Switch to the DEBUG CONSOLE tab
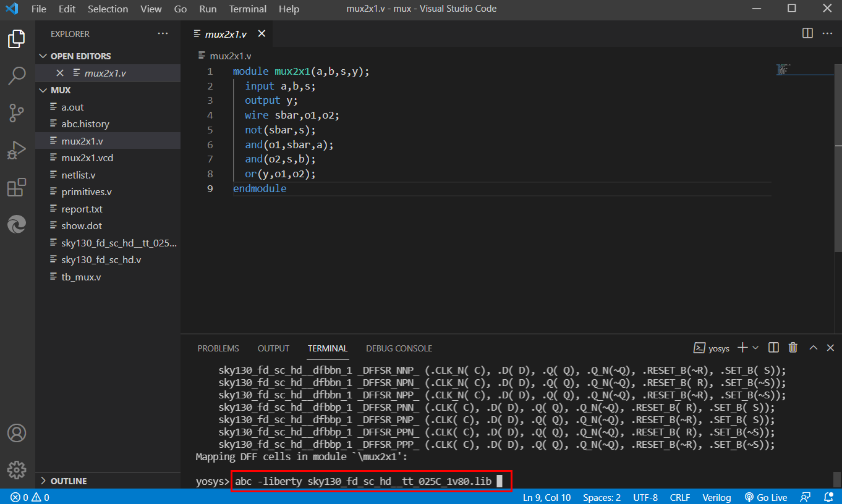The height and width of the screenshot is (504, 842). click(x=399, y=348)
